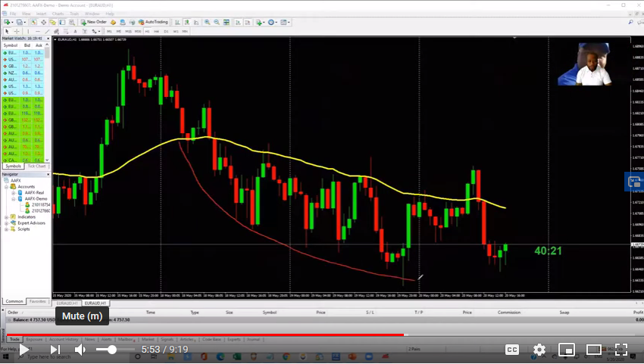Select the cursor arrow tool
The image size is (644, 364).
(x=7, y=31)
